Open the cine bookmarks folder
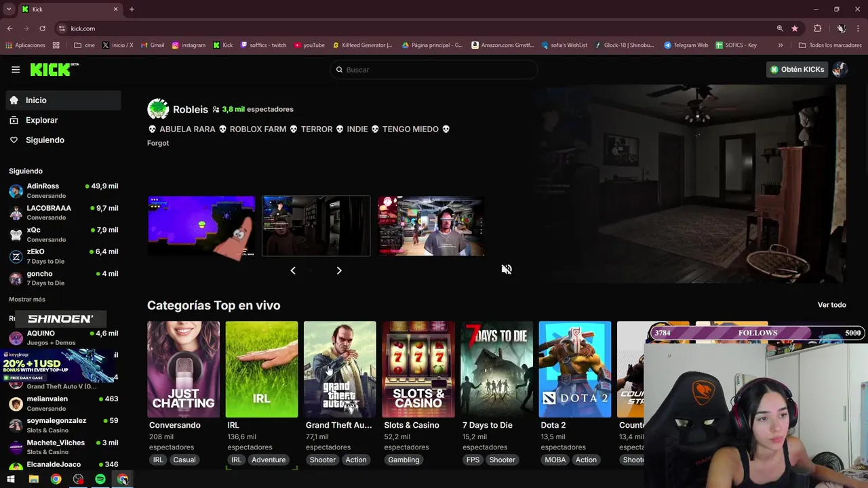 [84, 45]
